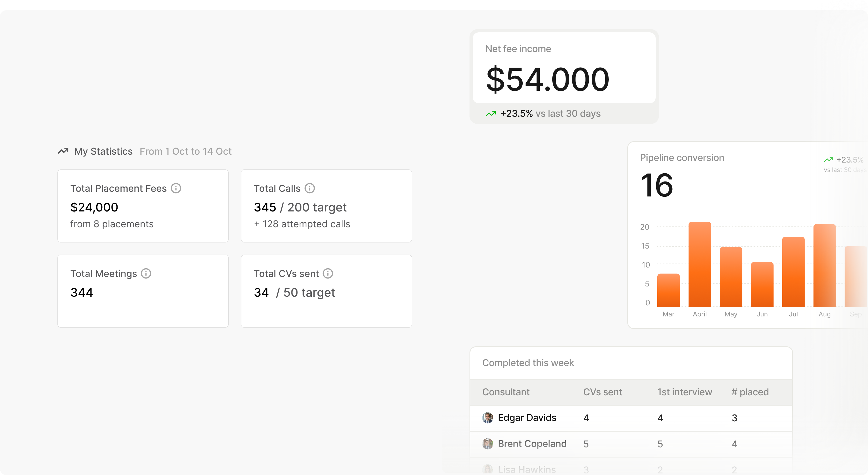Click the Total Calls info icon
Screen dimensions: 868x475
pos(310,188)
